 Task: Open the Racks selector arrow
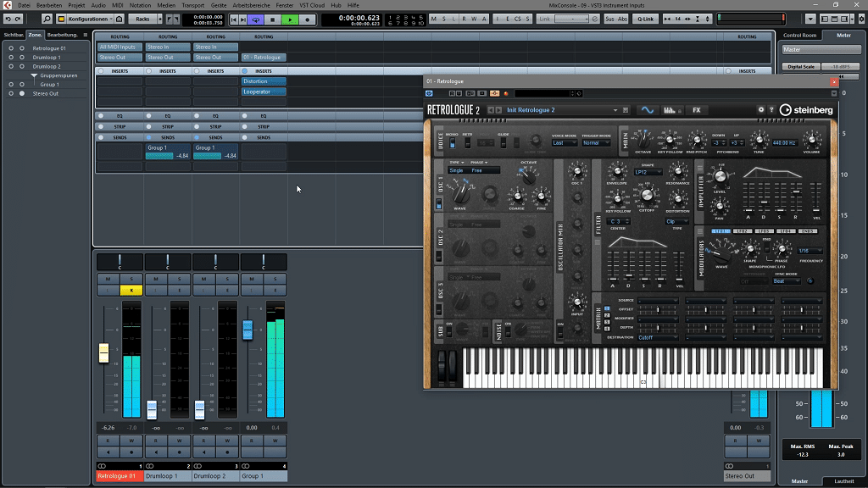(160, 19)
